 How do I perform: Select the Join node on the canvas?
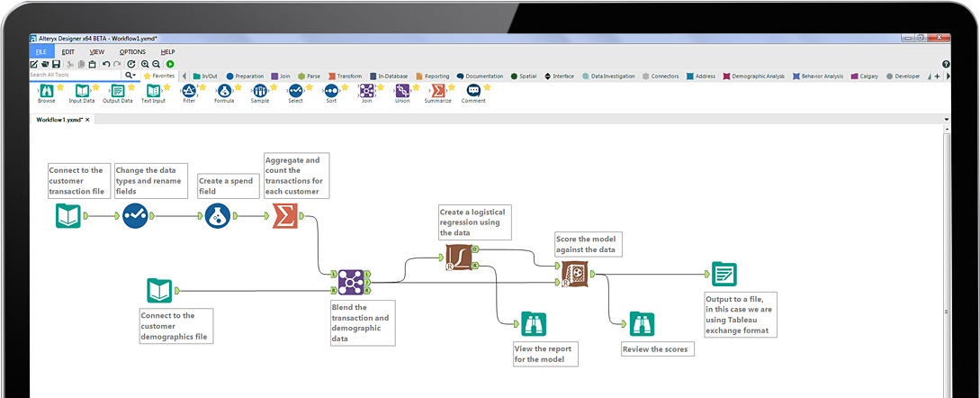click(349, 280)
